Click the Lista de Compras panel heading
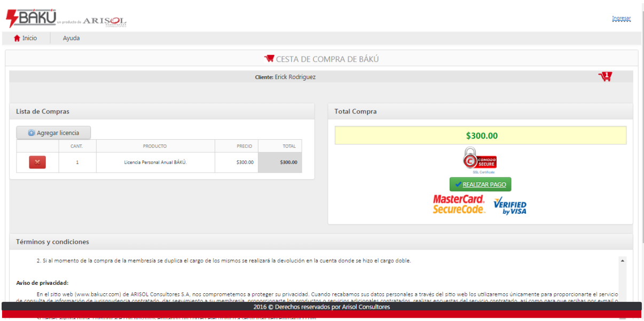Image resolution: width=644 pixels, height=321 pixels. [x=43, y=111]
